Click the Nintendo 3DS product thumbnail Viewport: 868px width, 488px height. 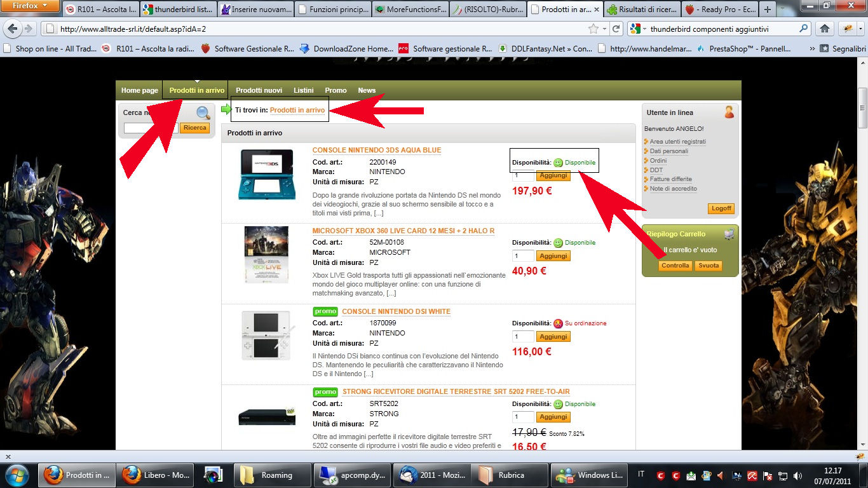tap(266, 174)
